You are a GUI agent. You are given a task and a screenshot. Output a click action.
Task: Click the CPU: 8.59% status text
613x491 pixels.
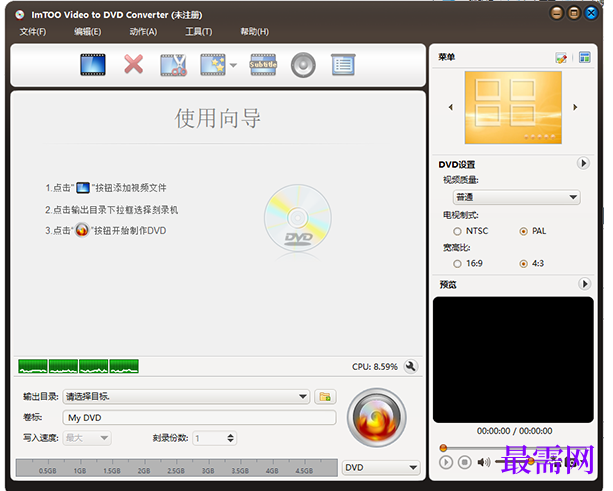coord(375,367)
